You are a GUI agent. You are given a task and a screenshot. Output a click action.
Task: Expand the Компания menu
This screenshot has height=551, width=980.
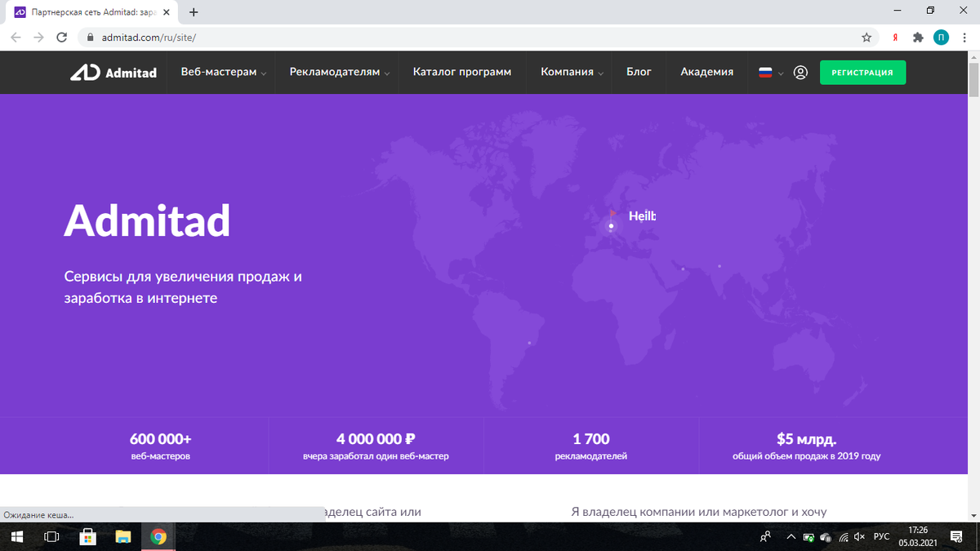(x=572, y=72)
